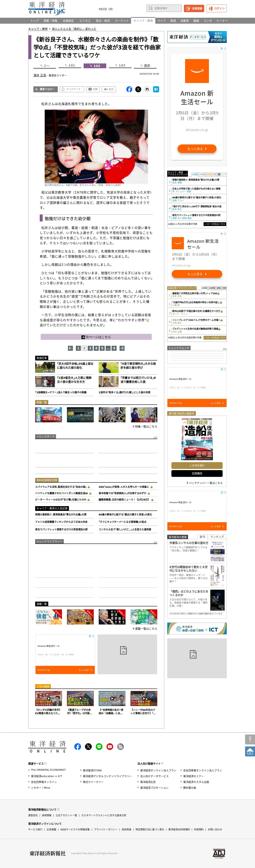Click the 次ページはこちら bar
Screen dimensions: 255x868
96,337
